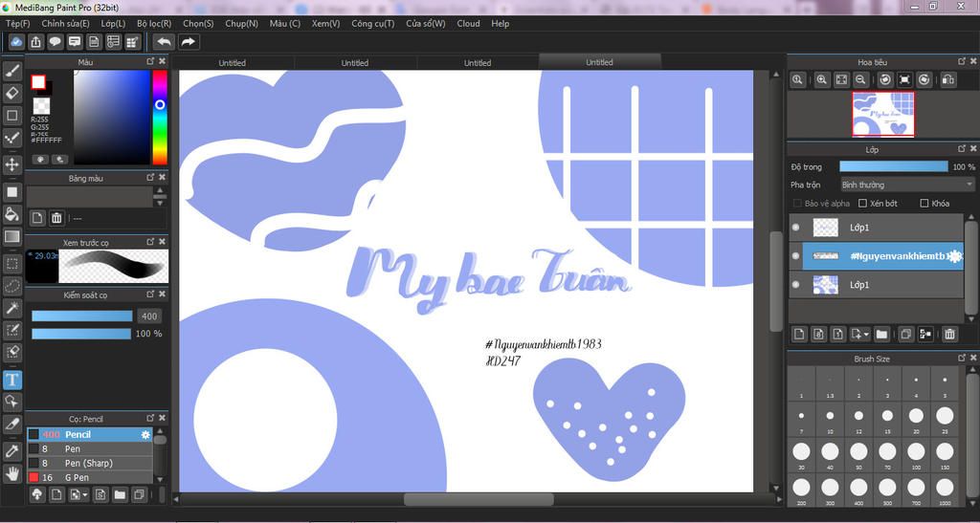Screen dimensions: 980x523
Task: Open the Tệp(F) menu
Action: [x=17, y=24]
